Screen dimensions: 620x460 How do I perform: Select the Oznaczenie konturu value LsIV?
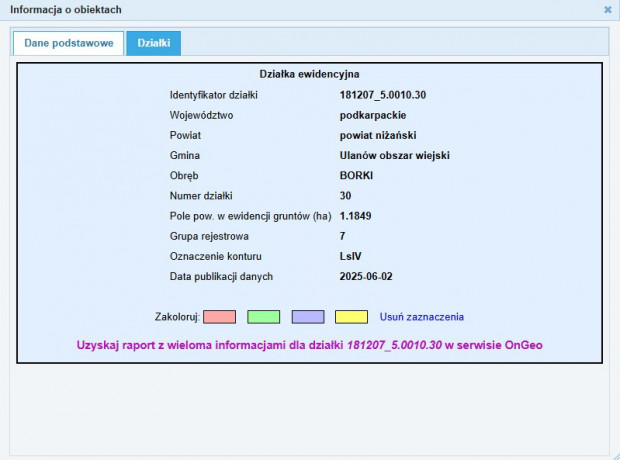coord(351,256)
